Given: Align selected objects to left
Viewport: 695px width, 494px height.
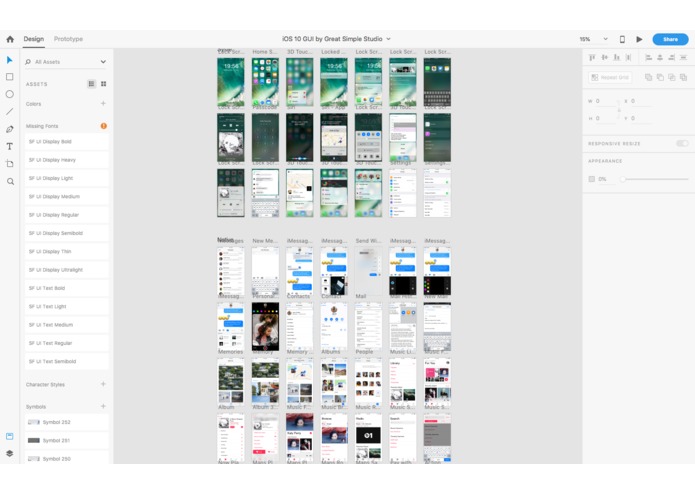Looking at the screenshot, I should [x=648, y=58].
